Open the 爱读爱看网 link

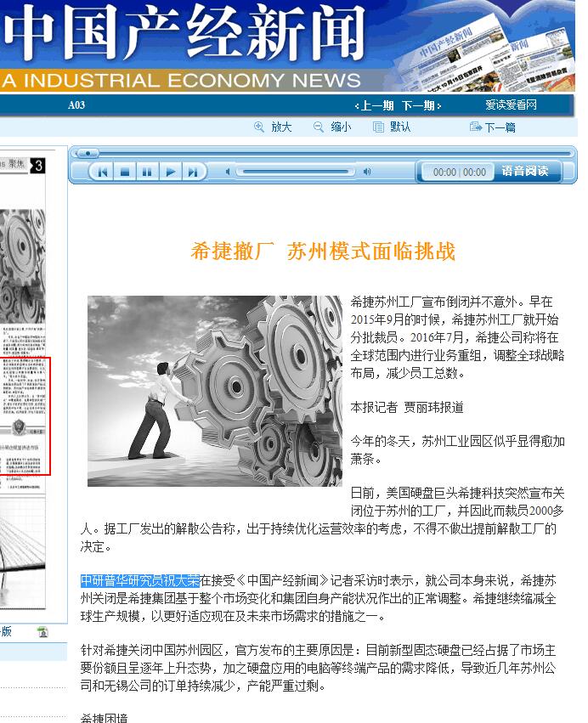pyautogui.click(x=511, y=105)
